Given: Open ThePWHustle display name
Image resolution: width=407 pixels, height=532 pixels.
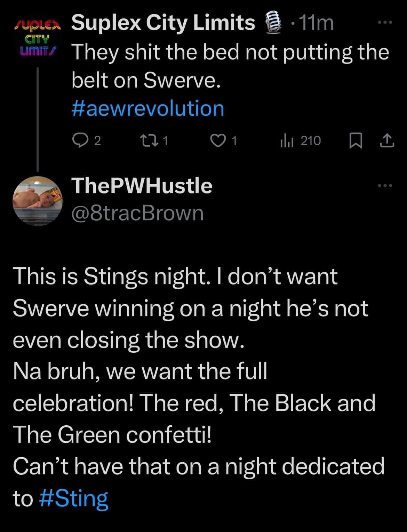Looking at the screenshot, I should coord(142,186).
